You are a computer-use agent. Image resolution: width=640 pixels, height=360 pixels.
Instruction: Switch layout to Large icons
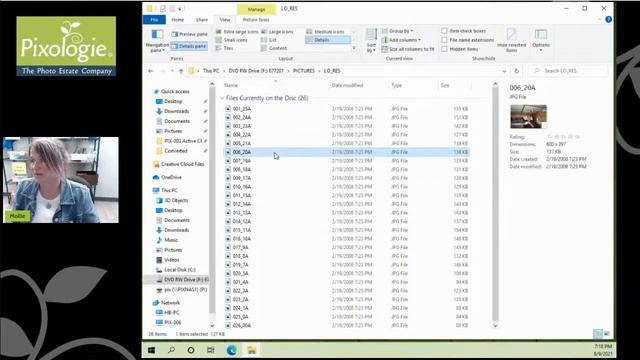[x=277, y=31]
